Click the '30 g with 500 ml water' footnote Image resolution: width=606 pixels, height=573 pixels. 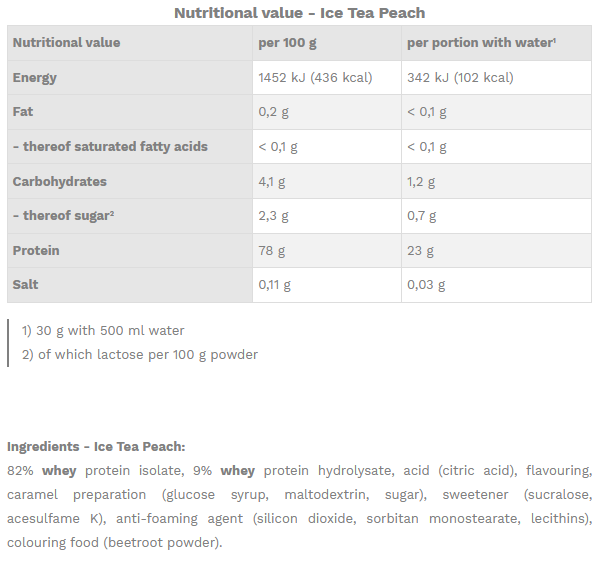103,331
